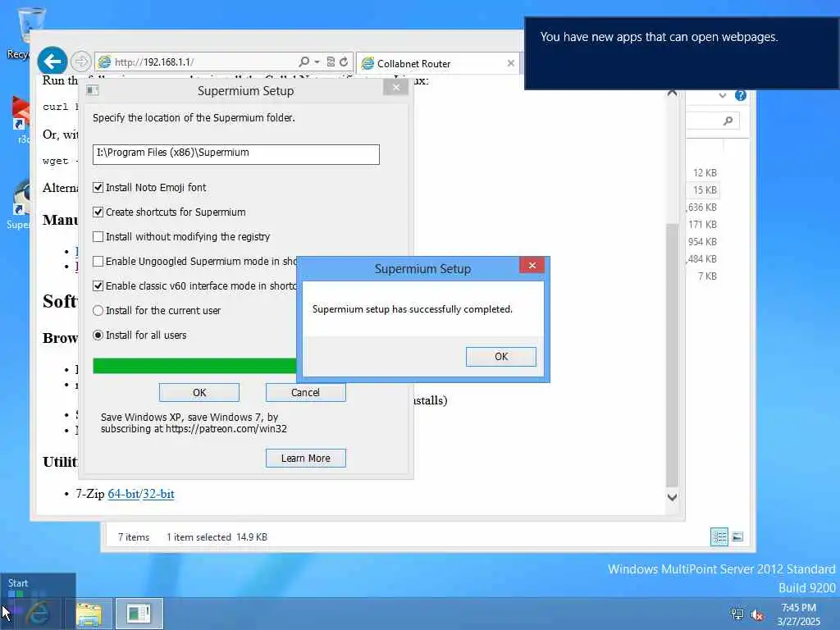Click the compatibility view icon in address bar
The image size is (840, 630).
[331, 62]
